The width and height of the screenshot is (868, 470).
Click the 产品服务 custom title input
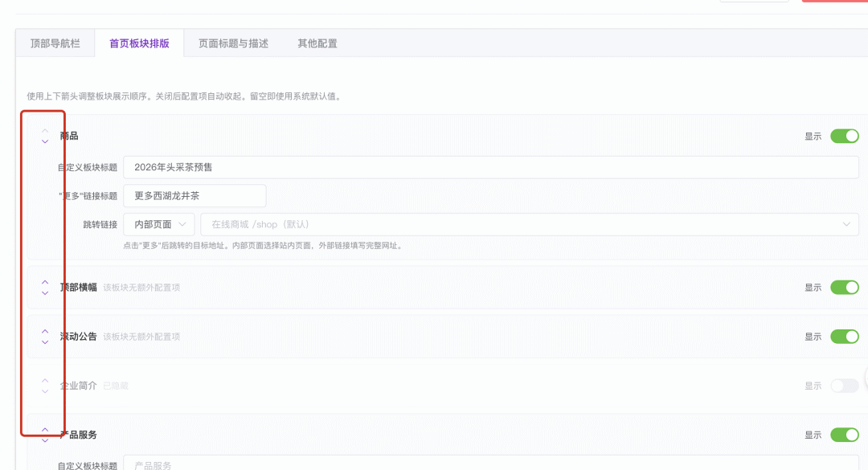click(x=491, y=463)
